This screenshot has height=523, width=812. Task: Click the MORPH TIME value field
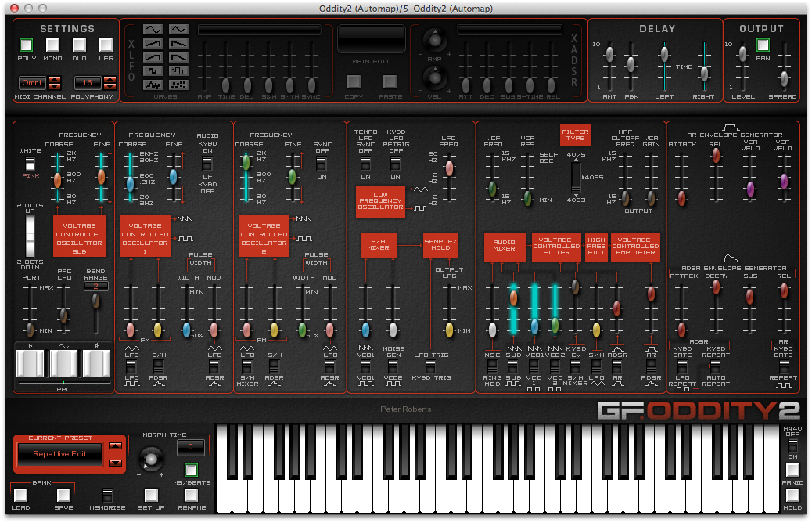[x=191, y=447]
